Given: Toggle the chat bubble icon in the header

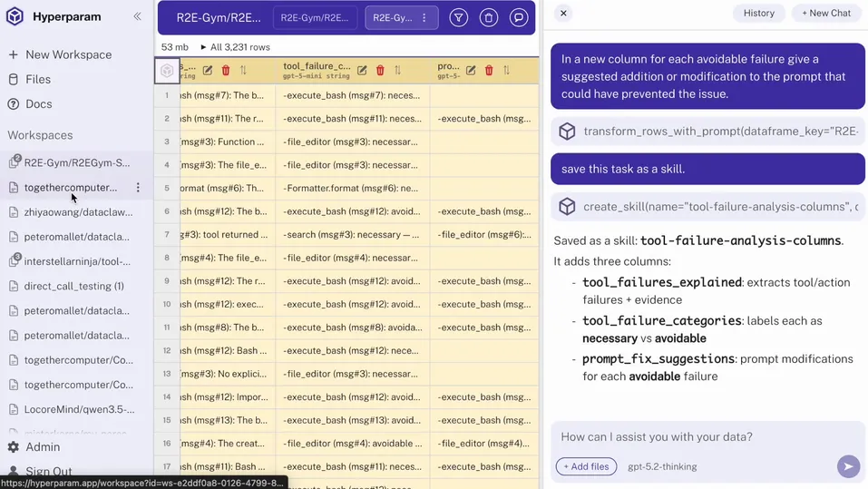Looking at the screenshot, I should pyautogui.click(x=518, y=17).
